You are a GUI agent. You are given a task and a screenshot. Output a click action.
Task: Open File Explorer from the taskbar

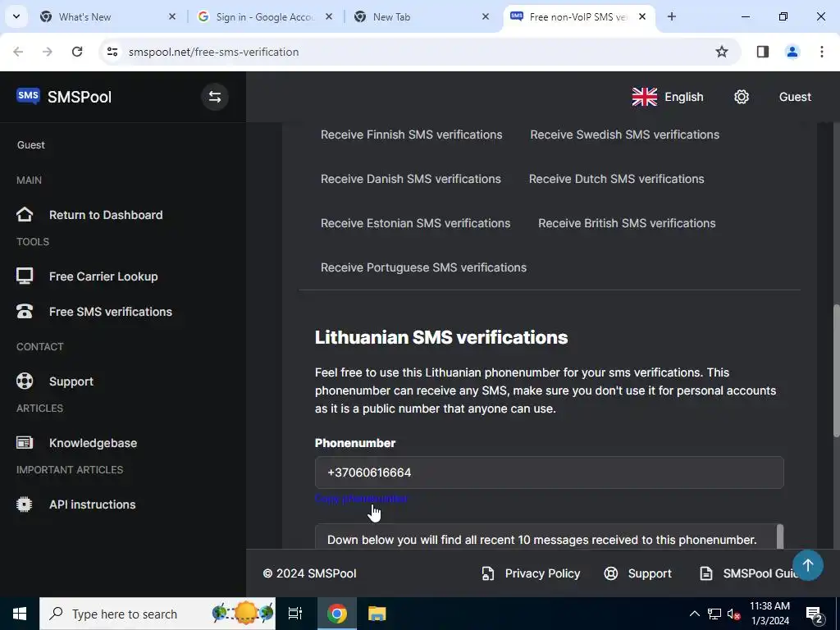(377, 614)
